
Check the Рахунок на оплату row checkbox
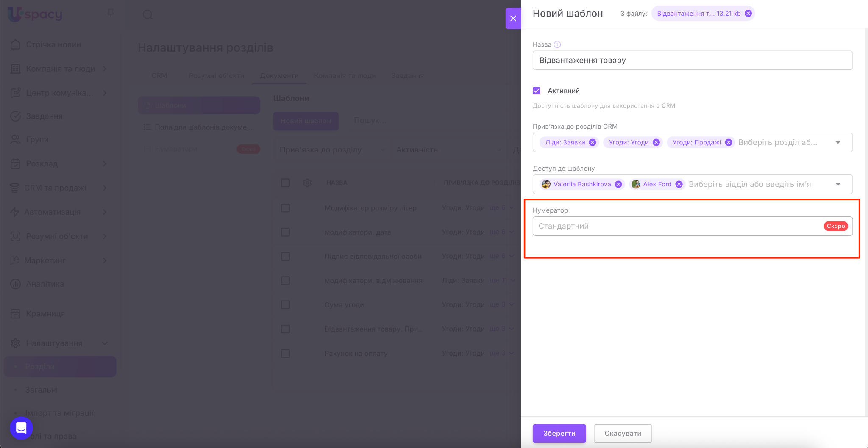(x=286, y=353)
